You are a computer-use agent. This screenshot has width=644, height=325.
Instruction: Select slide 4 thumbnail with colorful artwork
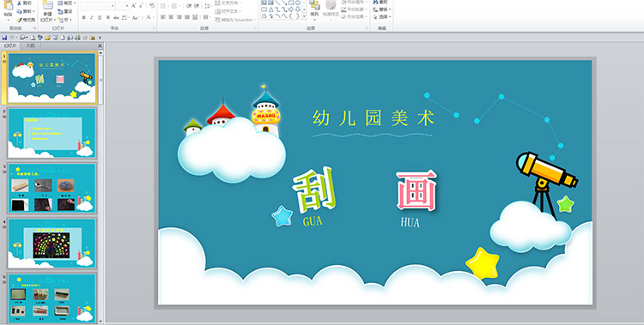(x=52, y=244)
